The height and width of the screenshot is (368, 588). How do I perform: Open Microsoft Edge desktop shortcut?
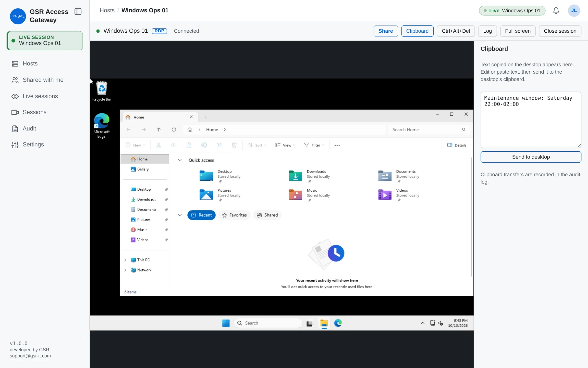[101, 126]
